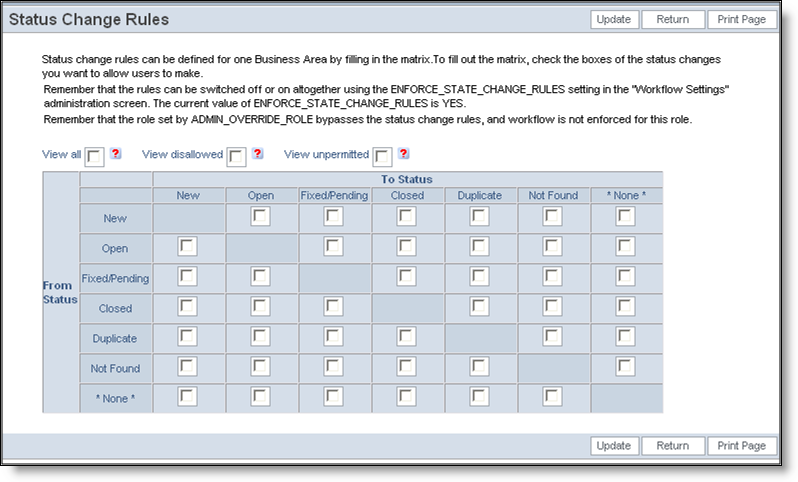
Task: Allow change from None to Closed
Action: [406, 396]
